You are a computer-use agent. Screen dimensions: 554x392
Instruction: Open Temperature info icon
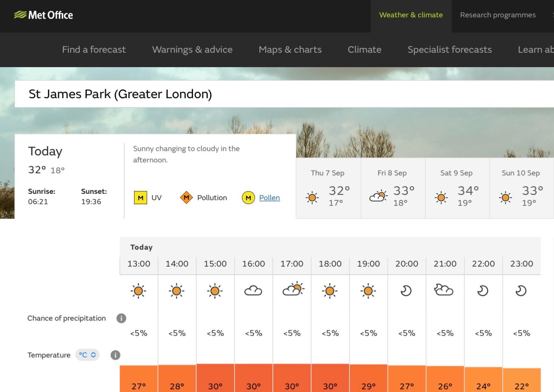click(x=115, y=355)
